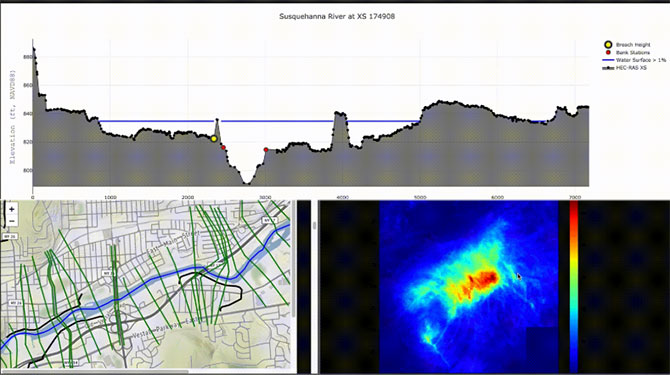670x375 pixels.
Task: Click the 840 elevation tick label
Action: [x=27, y=114]
